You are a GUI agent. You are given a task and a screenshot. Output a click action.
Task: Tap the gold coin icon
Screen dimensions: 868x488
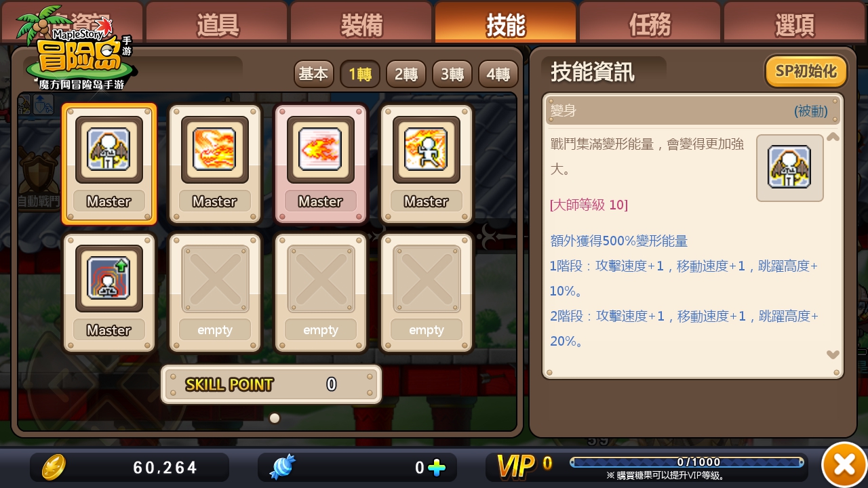54,467
